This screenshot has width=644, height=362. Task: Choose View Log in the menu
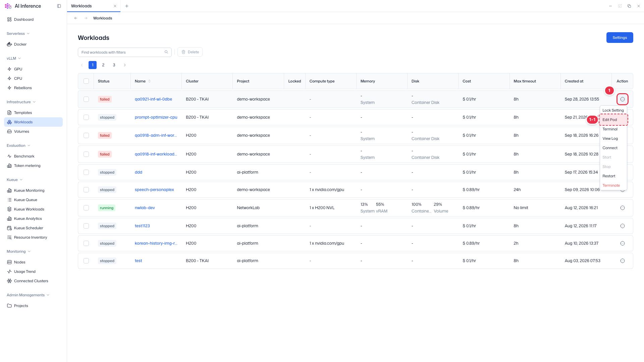pyautogui.click(x=613, y=138)
